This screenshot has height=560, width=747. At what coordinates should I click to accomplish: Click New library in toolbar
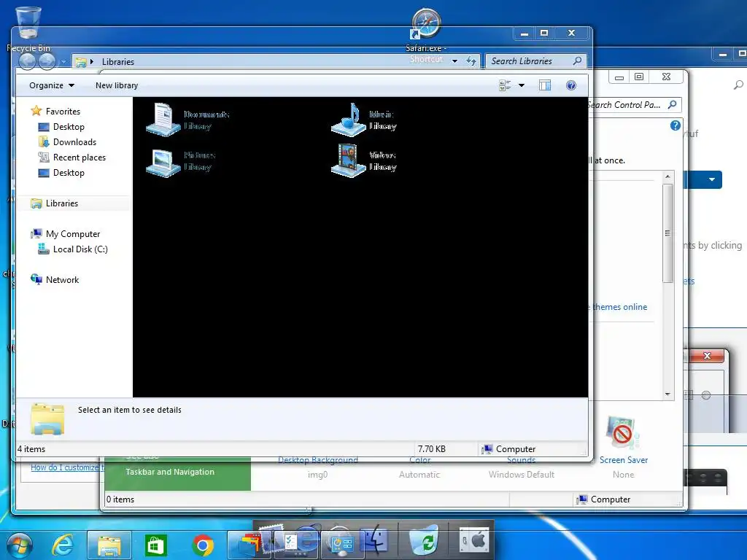pos(117,85)
